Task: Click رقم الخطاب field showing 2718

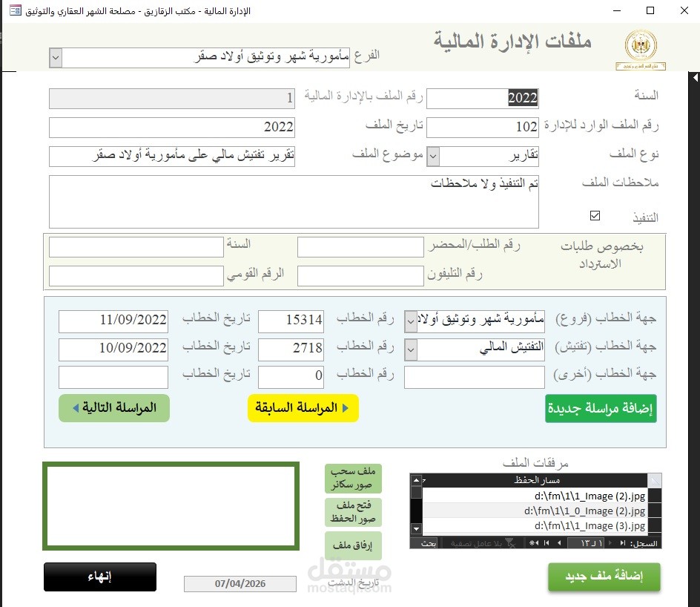Action: point(291,350)
